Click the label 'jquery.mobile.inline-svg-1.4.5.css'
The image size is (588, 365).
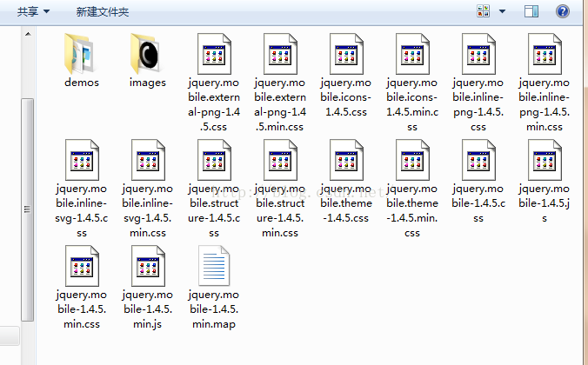[82, 210]
